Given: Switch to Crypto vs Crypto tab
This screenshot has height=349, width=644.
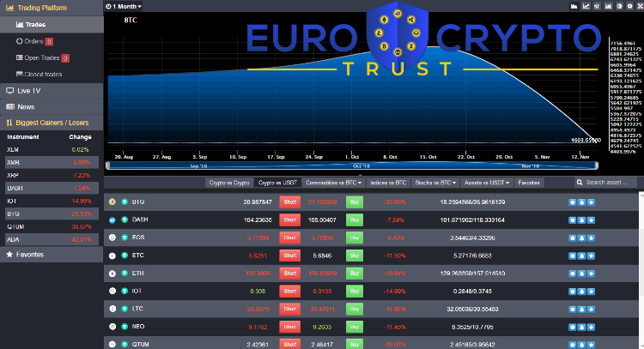Looking at the screenshot, I should 229,183.
